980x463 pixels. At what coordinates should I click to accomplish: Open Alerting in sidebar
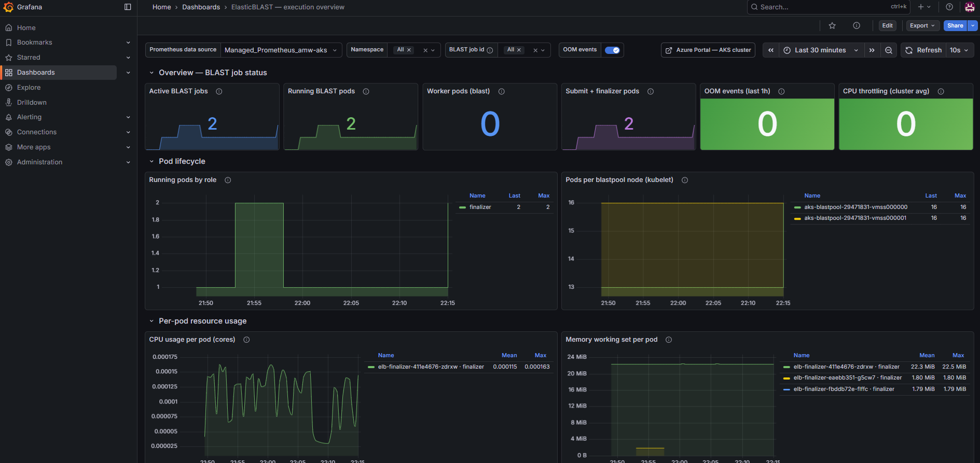(29, 117)
